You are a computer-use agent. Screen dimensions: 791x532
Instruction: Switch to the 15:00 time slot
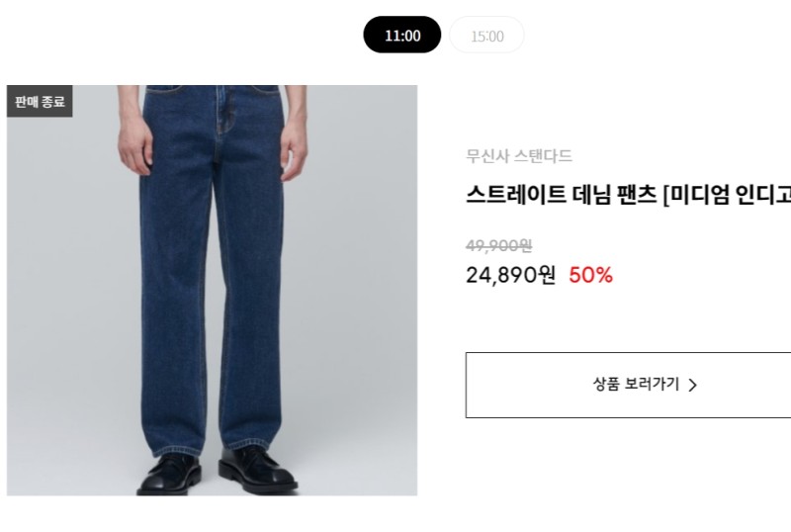point(486,35)
